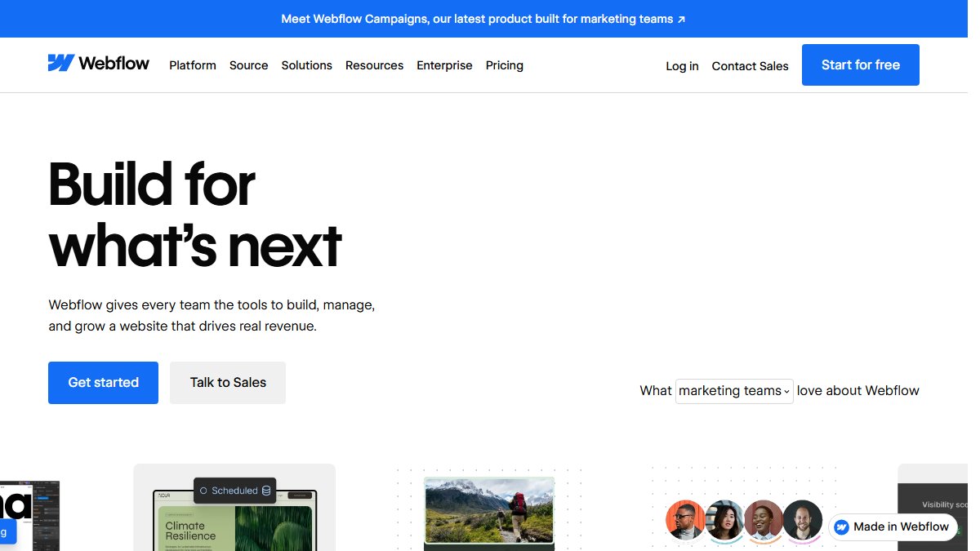Open the Resources menu
The width and height of the screenshot is (980, 551).
click(374, 65)
